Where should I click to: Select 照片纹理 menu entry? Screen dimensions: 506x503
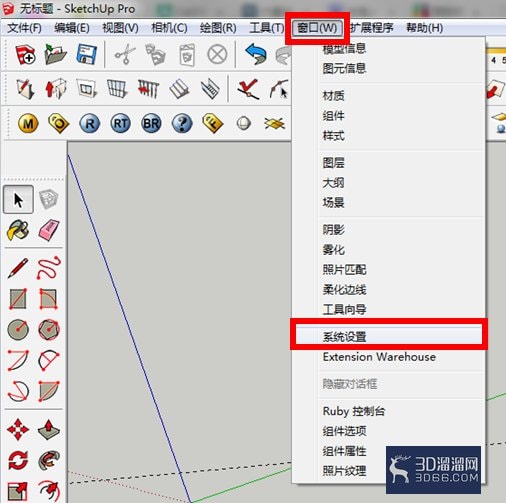click(344, 471)
